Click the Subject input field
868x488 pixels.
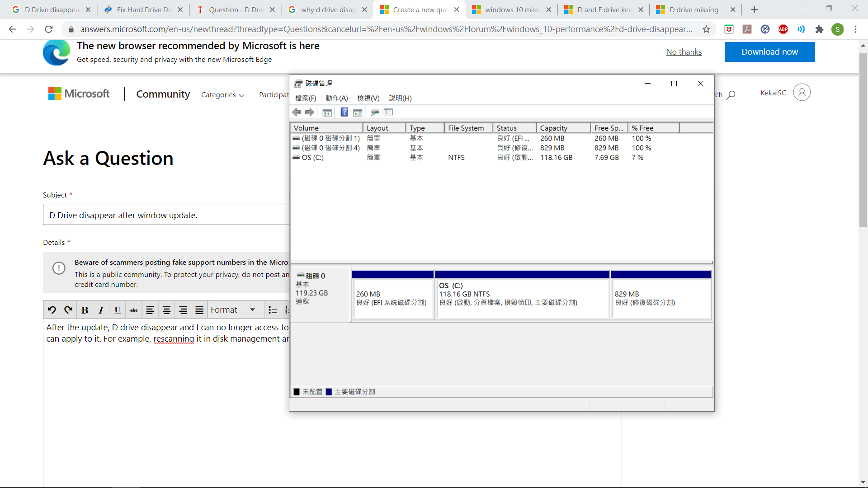tap(165, 215)
